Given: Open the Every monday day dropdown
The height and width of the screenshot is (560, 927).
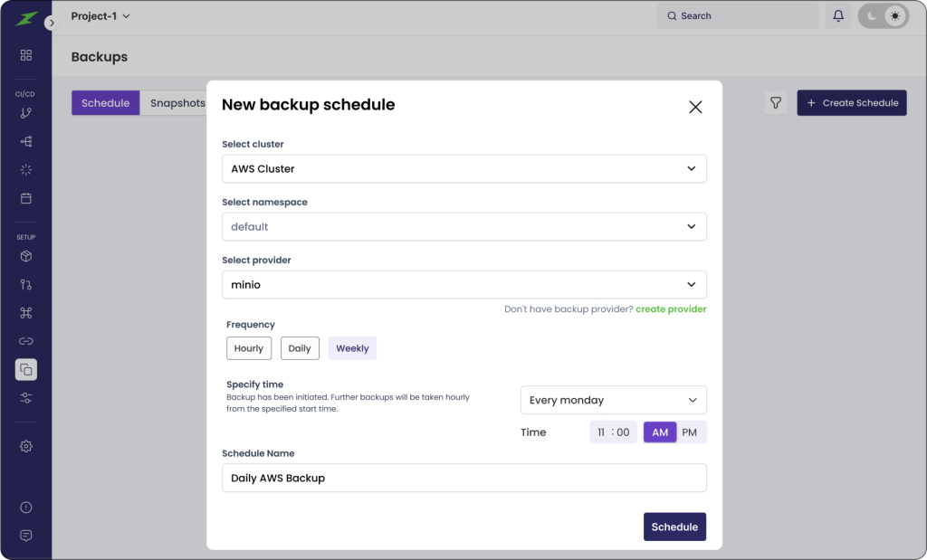Looking at the screenshot, I should click(x=613, y=400).
